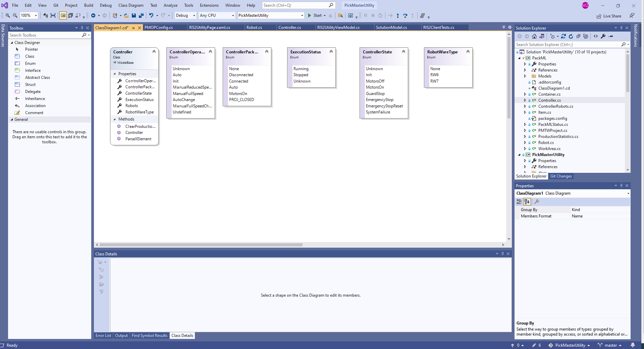644x349 pixels.
Task: Click the master branch status bar item
Action: tap(609, 345)
